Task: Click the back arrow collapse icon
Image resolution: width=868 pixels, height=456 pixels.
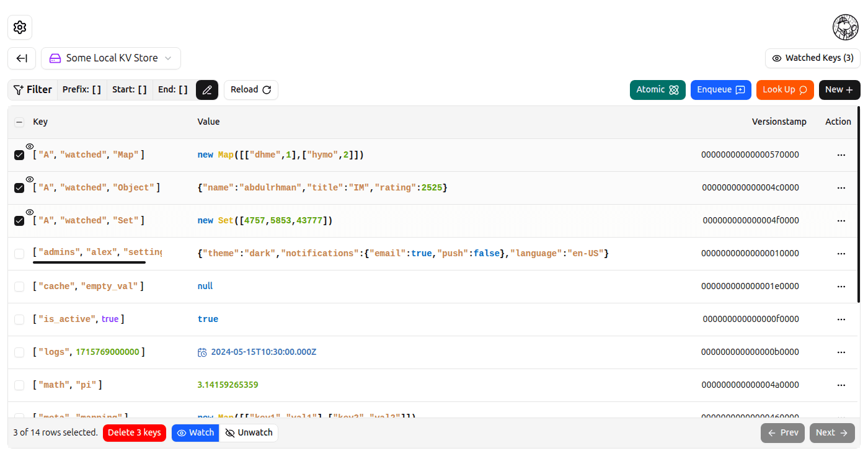Action: coord(22,58)
